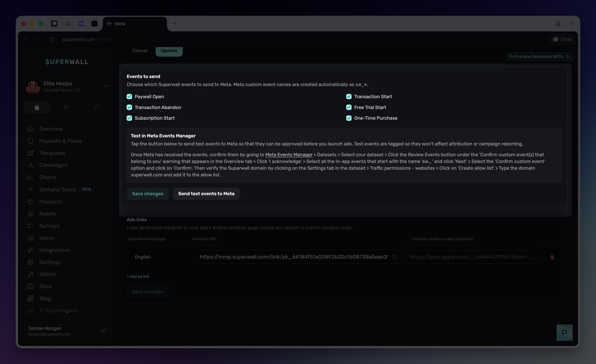Reload the page with the refresh icon

coord(52,39)
